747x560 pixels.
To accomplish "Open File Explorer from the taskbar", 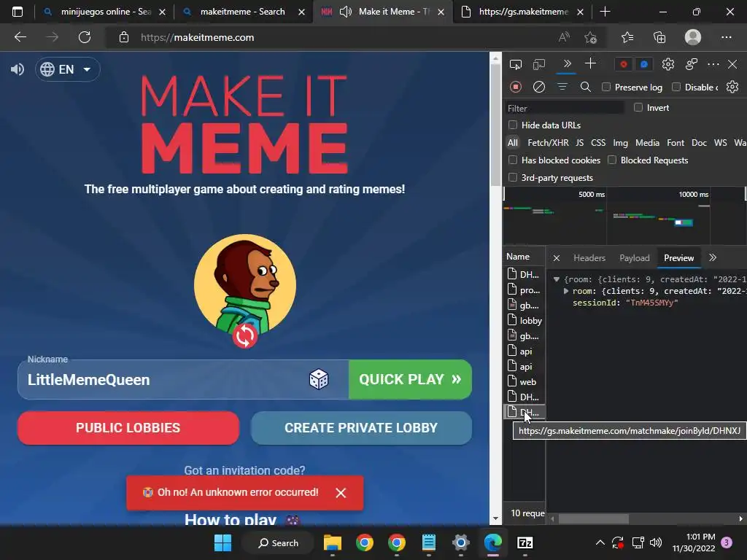I will click(333, 542).
